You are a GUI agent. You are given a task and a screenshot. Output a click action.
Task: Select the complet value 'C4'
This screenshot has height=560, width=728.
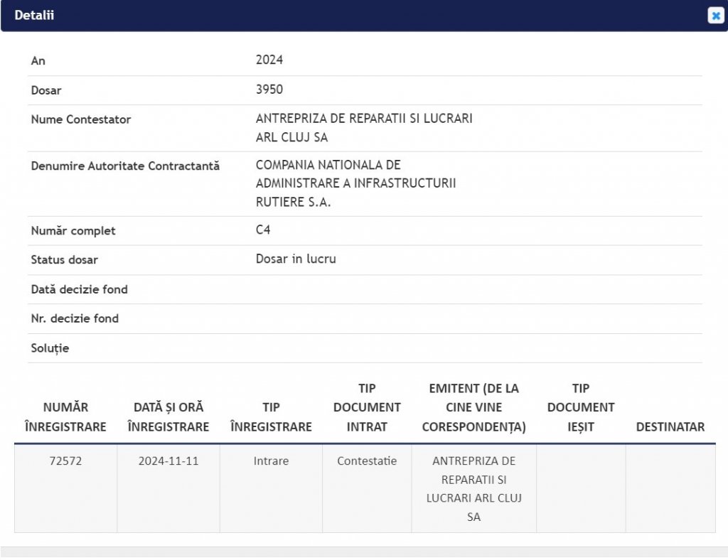263,230
